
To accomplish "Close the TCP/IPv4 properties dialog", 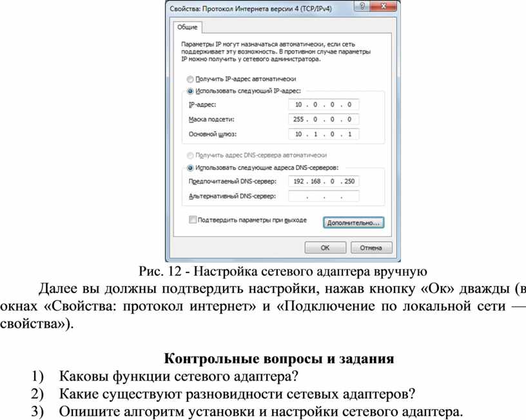I will pyautogui.click(x=384, y=6).
